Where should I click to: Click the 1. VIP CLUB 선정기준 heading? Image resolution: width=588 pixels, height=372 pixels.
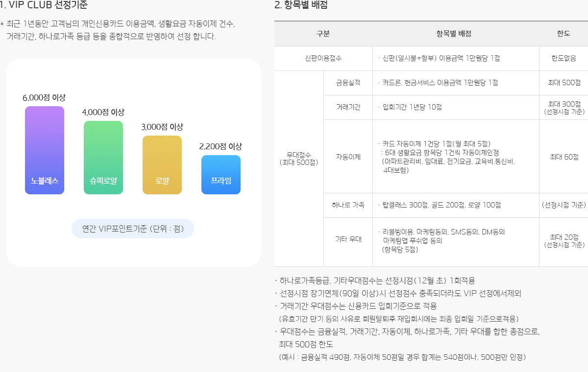(44, 5)
